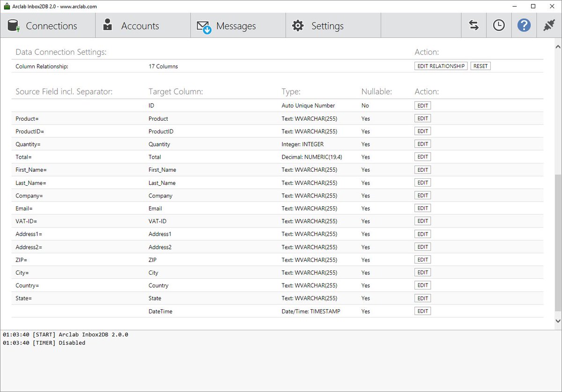Edit the ID column mapping
The width and height of the screenshot is (562, 392).
click(422, 105)
